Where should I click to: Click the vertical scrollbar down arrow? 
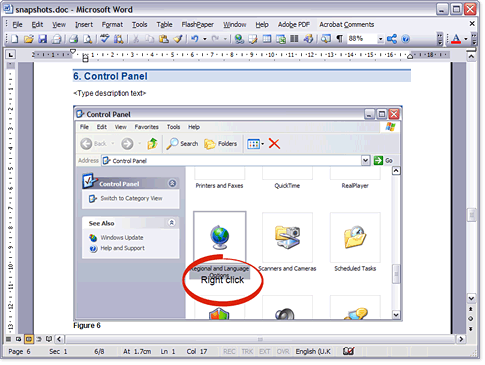tap(471, 298)
